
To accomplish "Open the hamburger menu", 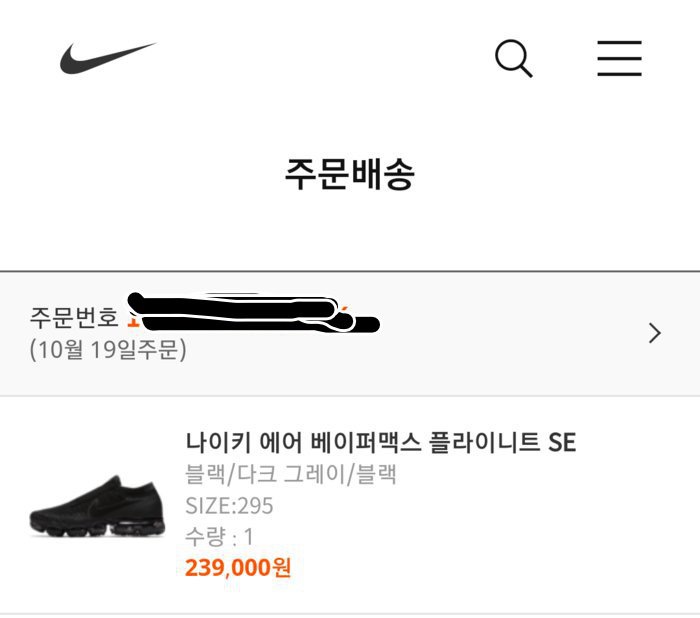I will tap(619, 58).
